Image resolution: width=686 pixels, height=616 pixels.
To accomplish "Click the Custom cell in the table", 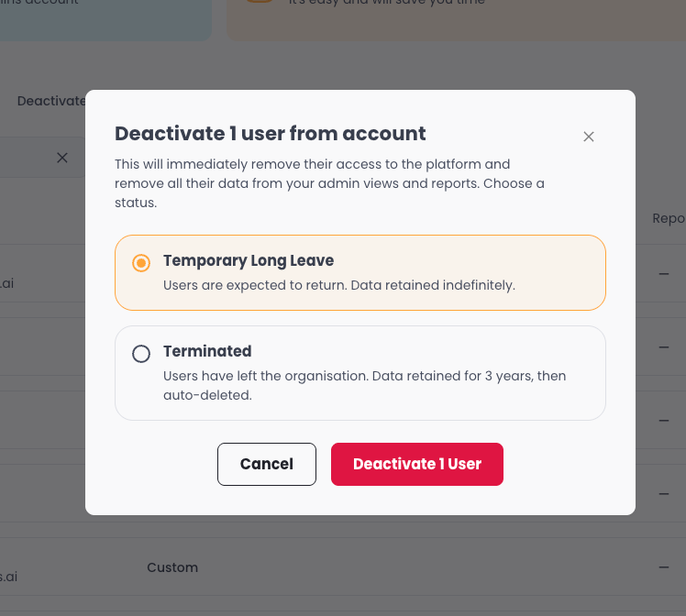I will (x=172, y=567).
